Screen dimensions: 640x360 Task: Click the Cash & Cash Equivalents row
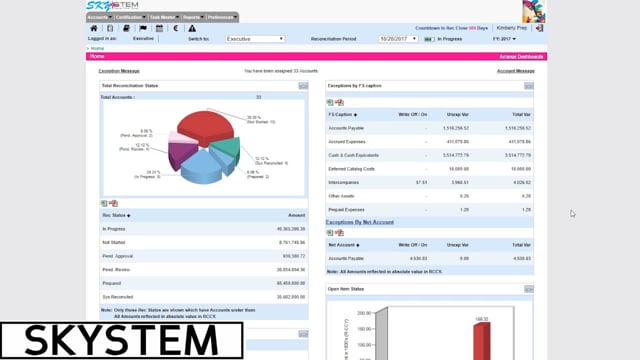click(429, 156)
